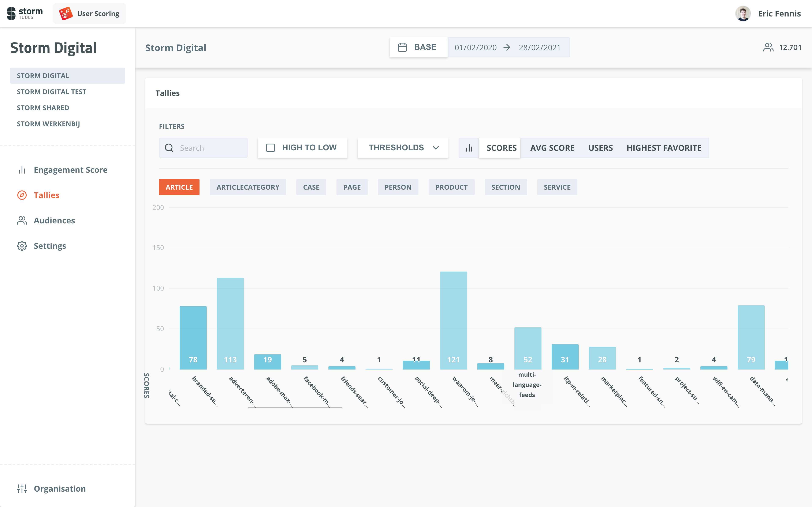812x507 pixels.
Task: Click the Tallies compass icon
Action: [x=22, y=195]
